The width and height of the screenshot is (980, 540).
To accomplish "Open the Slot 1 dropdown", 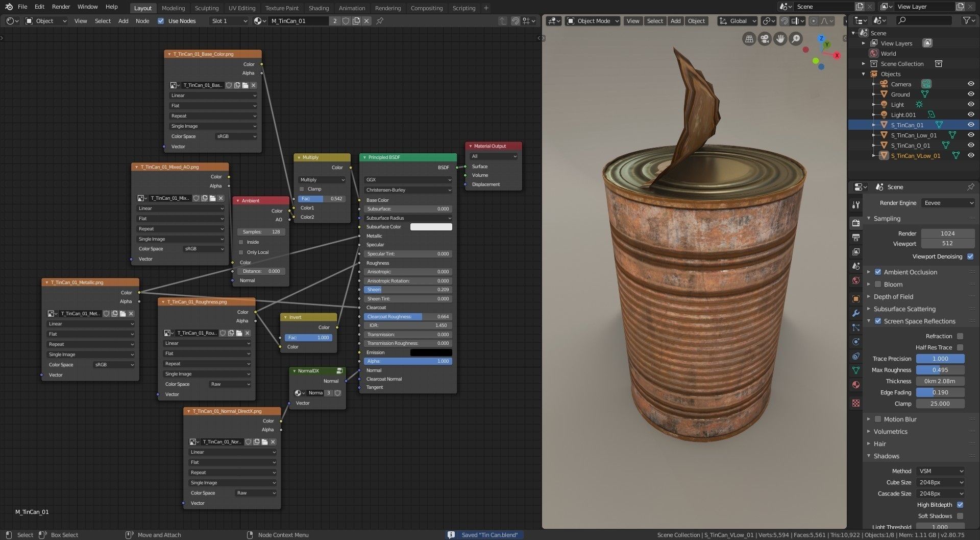I will (229, 21).
